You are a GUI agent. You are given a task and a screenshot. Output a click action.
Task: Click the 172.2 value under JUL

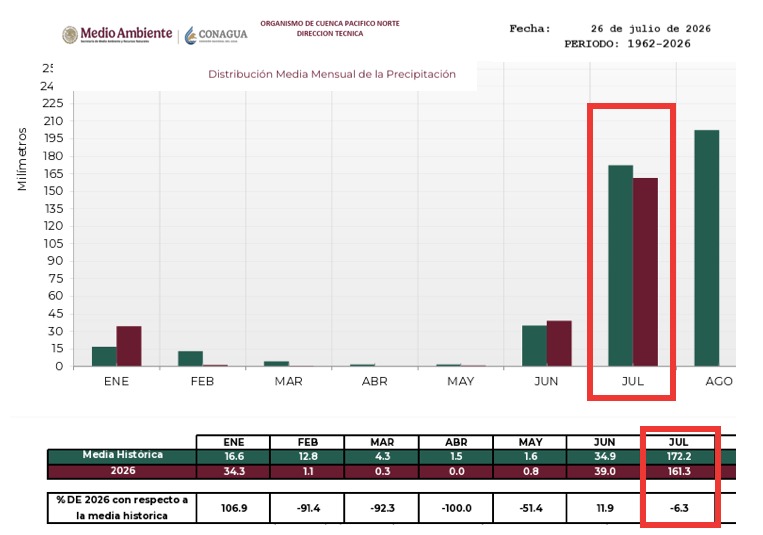[x=679, y=457]
